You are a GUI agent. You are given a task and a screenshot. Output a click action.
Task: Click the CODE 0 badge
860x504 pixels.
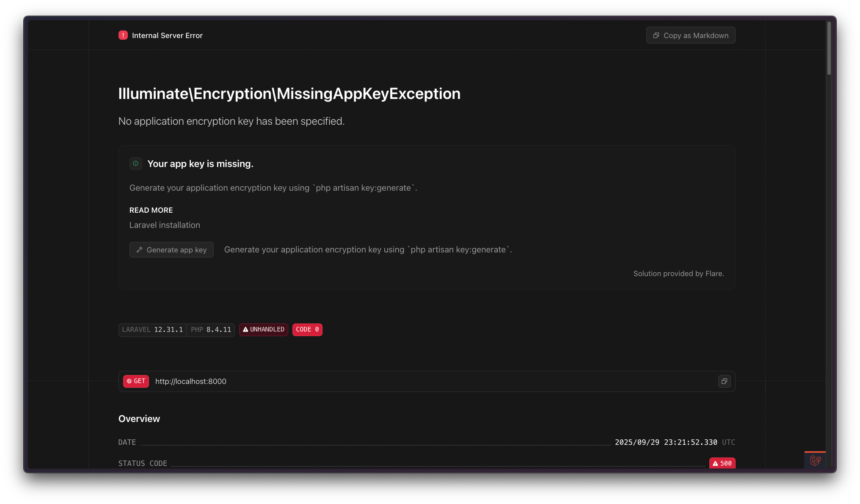(307, 330)
